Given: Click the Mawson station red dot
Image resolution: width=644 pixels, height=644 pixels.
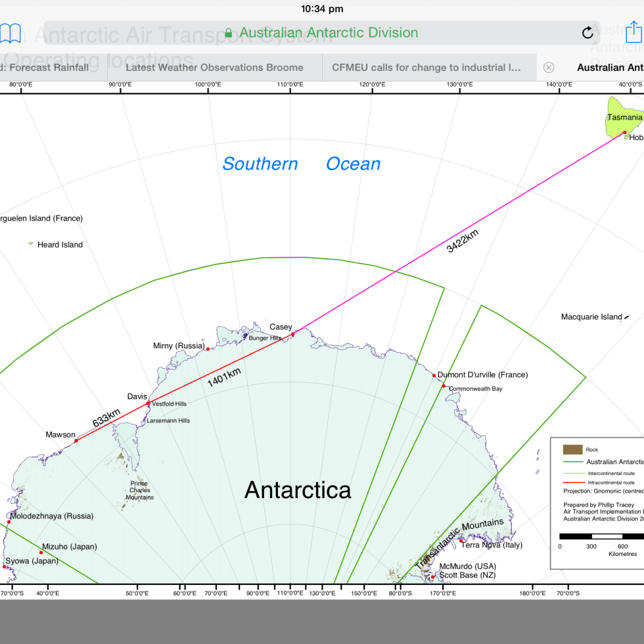Looking at the screenshot, I should 76,441.
